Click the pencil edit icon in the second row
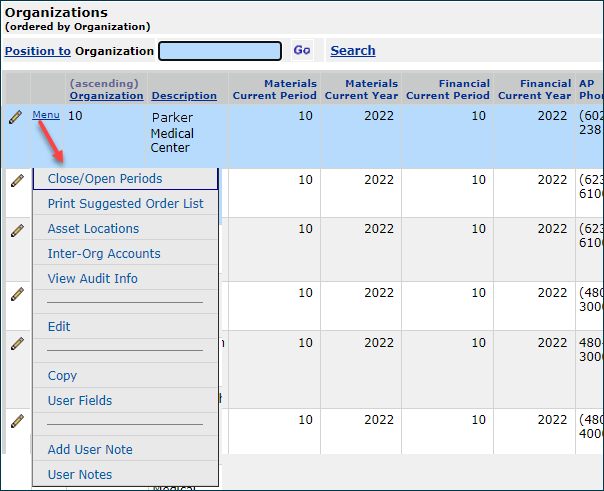The height and width of the screenshot is (491, 604). 16,181
